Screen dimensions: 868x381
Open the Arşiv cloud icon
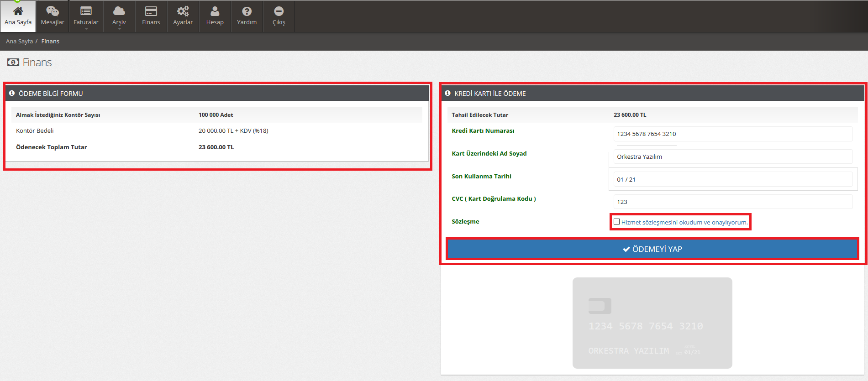119,11
